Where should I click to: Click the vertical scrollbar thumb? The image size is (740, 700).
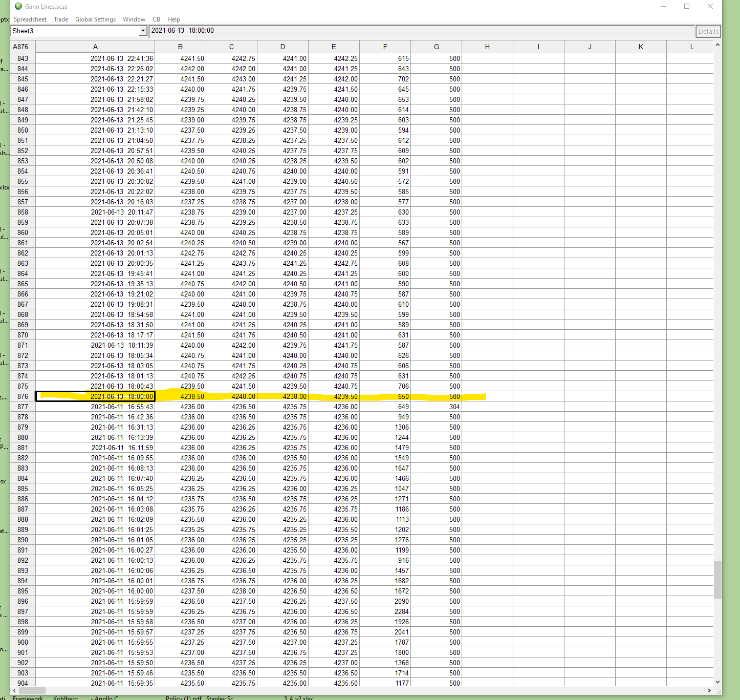(x=717, y=580)
